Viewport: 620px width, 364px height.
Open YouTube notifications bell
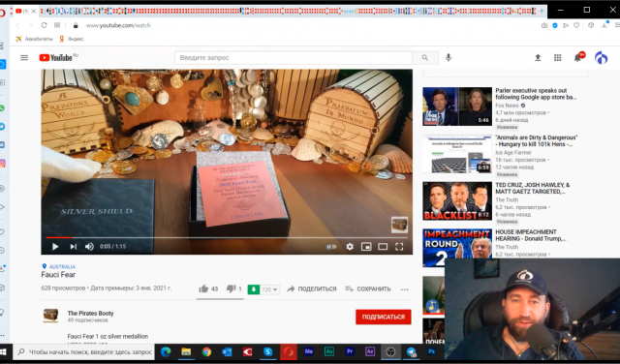click(x=577, y=58)
